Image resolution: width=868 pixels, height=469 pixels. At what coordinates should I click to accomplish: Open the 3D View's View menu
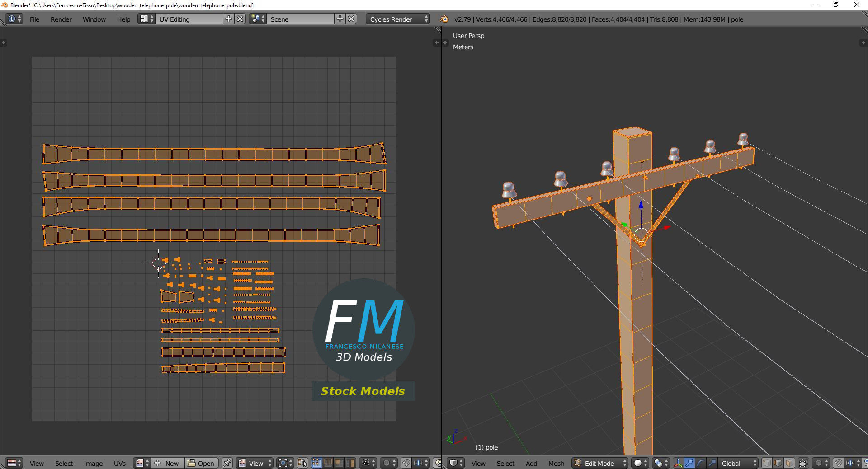click(x=478, y=463)
